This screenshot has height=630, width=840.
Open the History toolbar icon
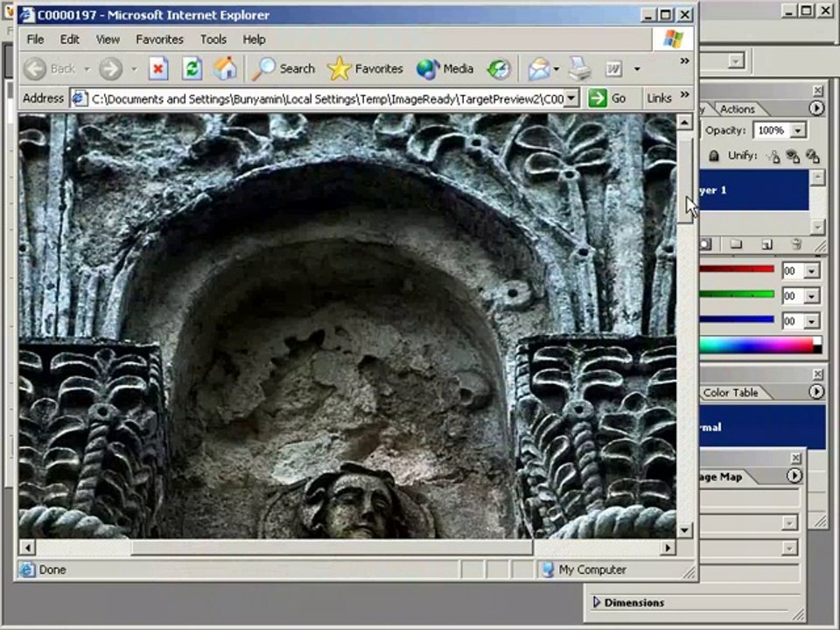pyautogui.click(x=499, y=68)
